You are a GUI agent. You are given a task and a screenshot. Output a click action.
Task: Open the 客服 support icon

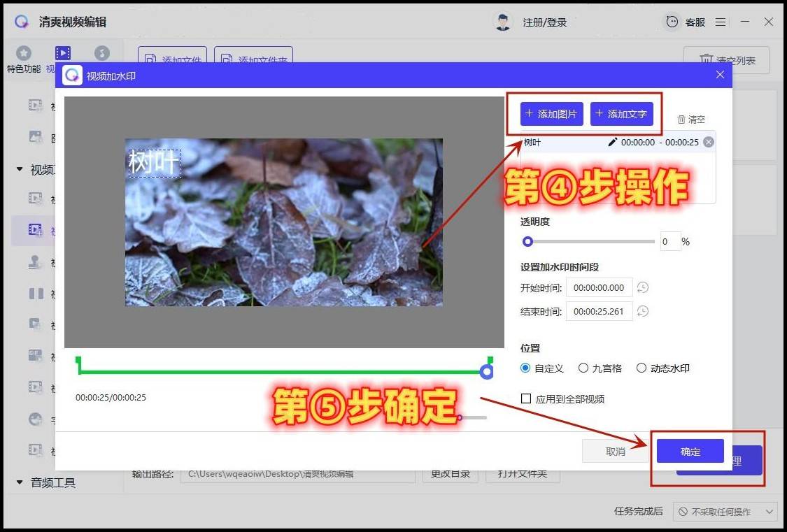[x=672, y=22]
